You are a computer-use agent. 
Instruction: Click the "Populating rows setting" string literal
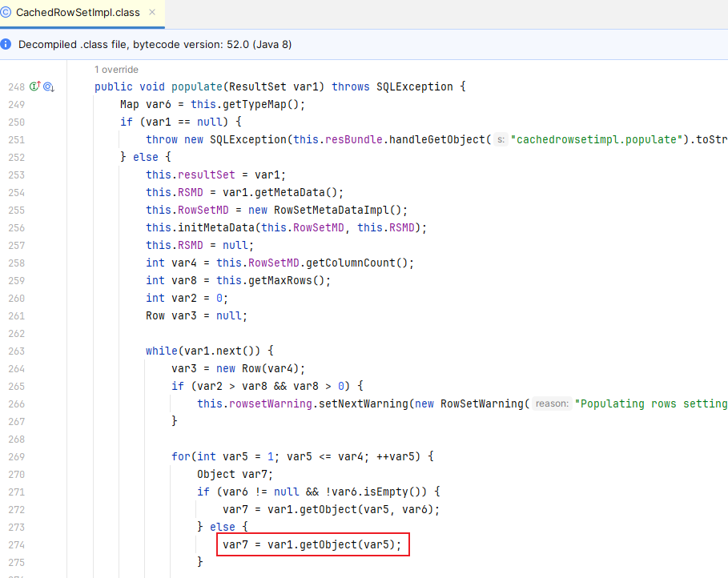click(651, 404)
